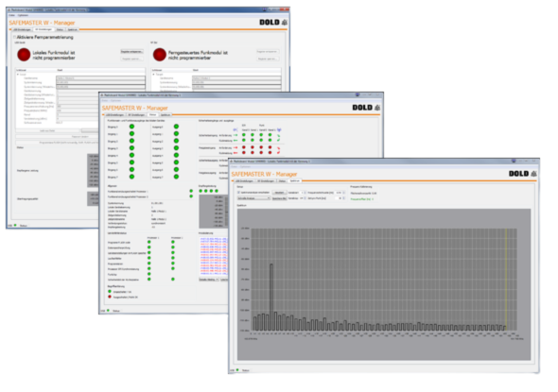Click green USB status LED in front window

pos(237,370)
